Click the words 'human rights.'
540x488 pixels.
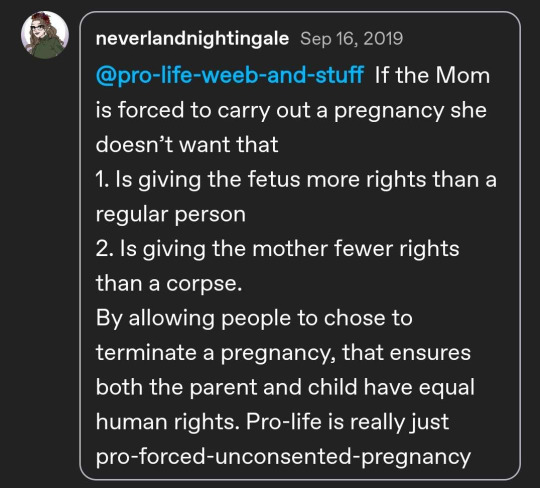tap(168, 422)
